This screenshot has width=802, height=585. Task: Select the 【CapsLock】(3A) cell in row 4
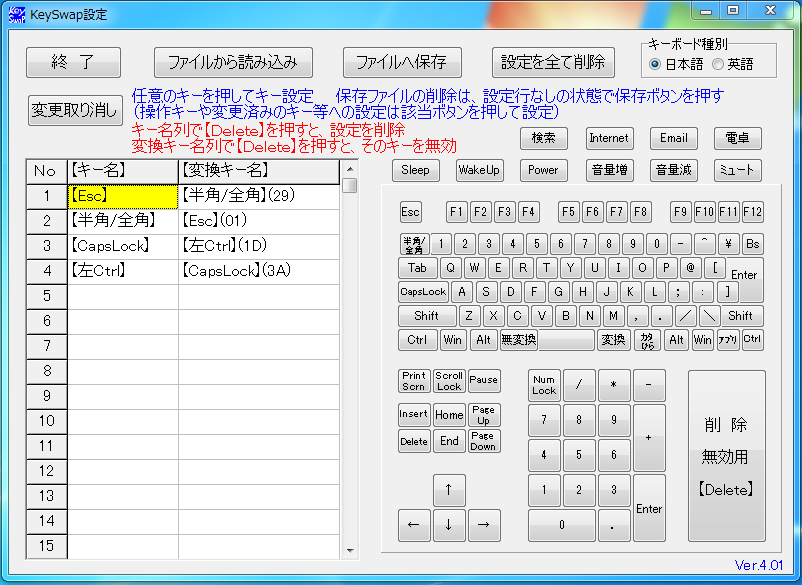tap(259, 272)
